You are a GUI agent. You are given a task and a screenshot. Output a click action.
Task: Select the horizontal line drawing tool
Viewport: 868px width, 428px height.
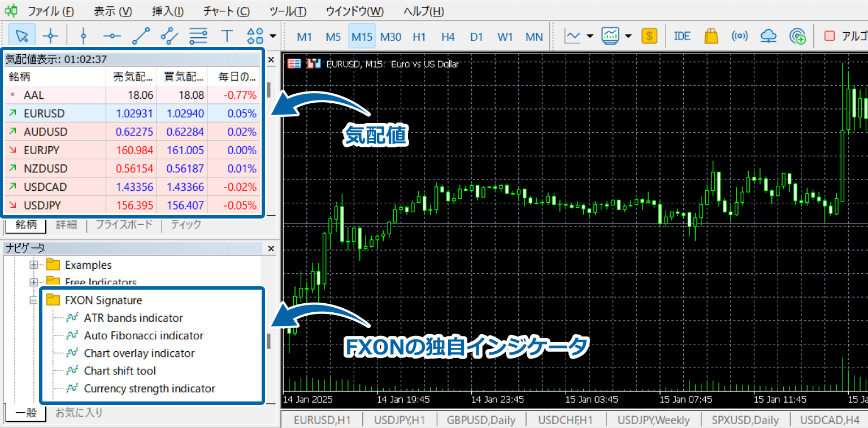pos(112,36)
